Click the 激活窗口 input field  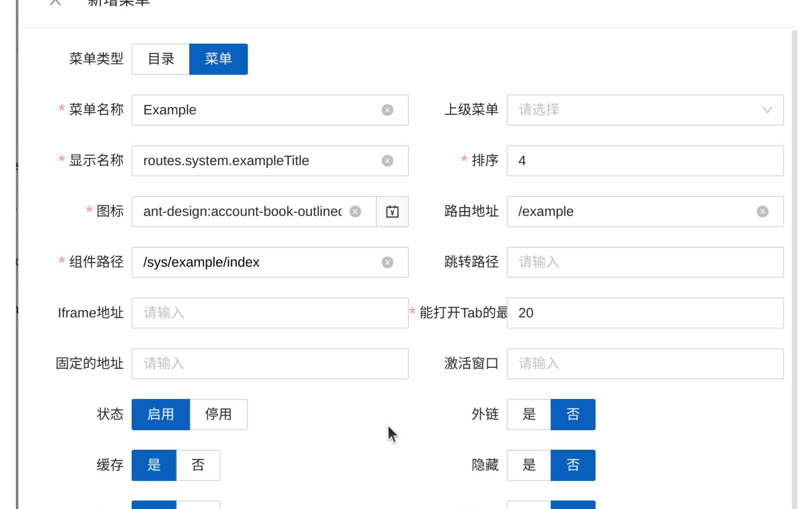[645, 364]
